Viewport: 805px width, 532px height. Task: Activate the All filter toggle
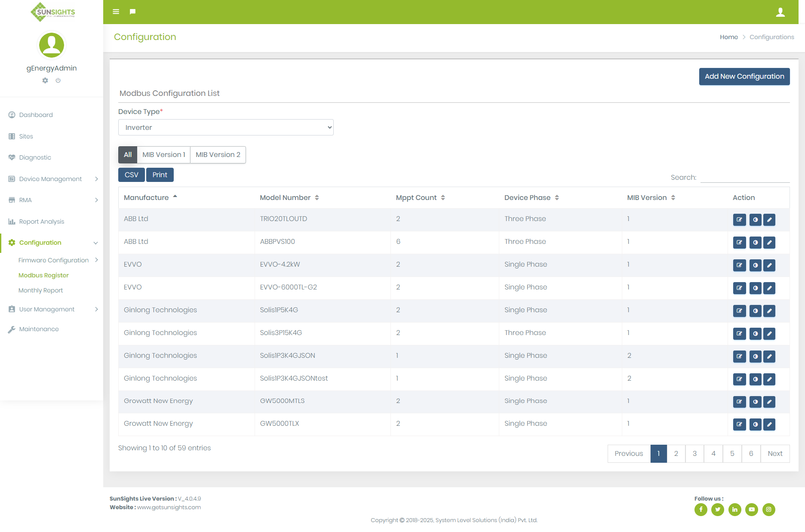(x=127, y=154)
